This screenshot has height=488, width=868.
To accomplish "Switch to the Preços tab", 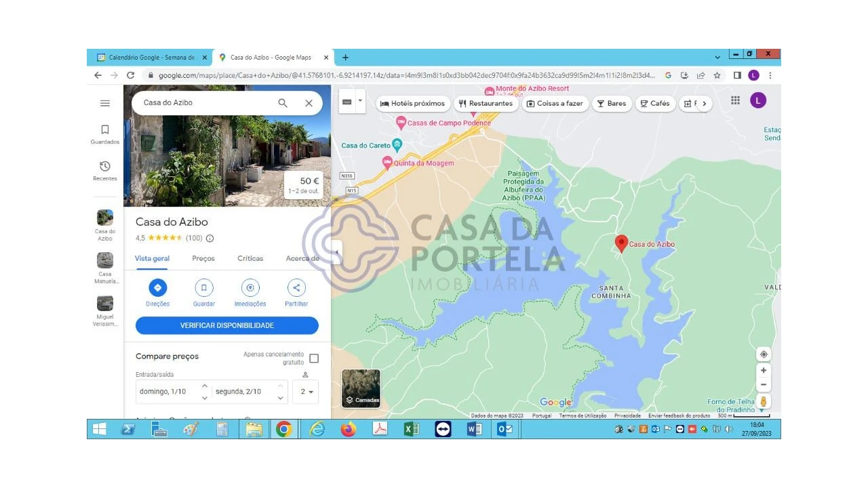I will (x=203, y=258).
